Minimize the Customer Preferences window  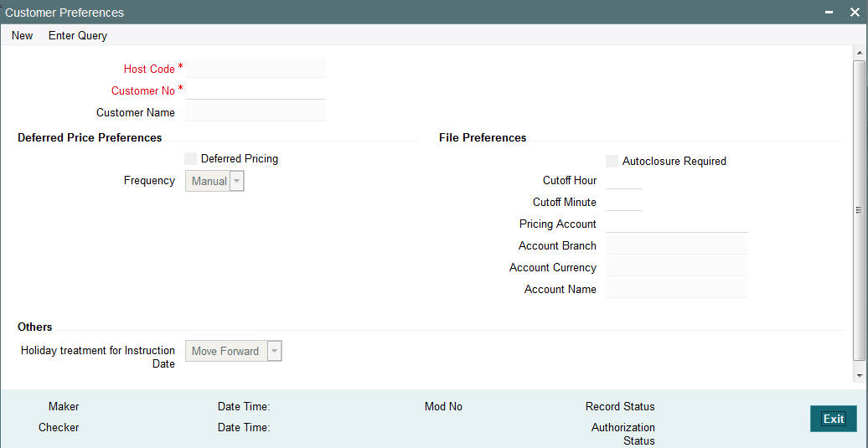829,13
